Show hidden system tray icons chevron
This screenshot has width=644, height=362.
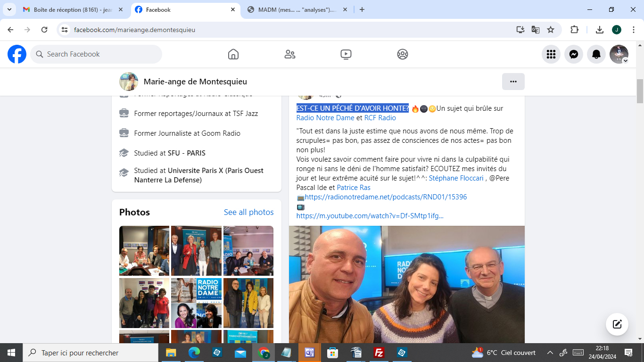click(550, 353)
